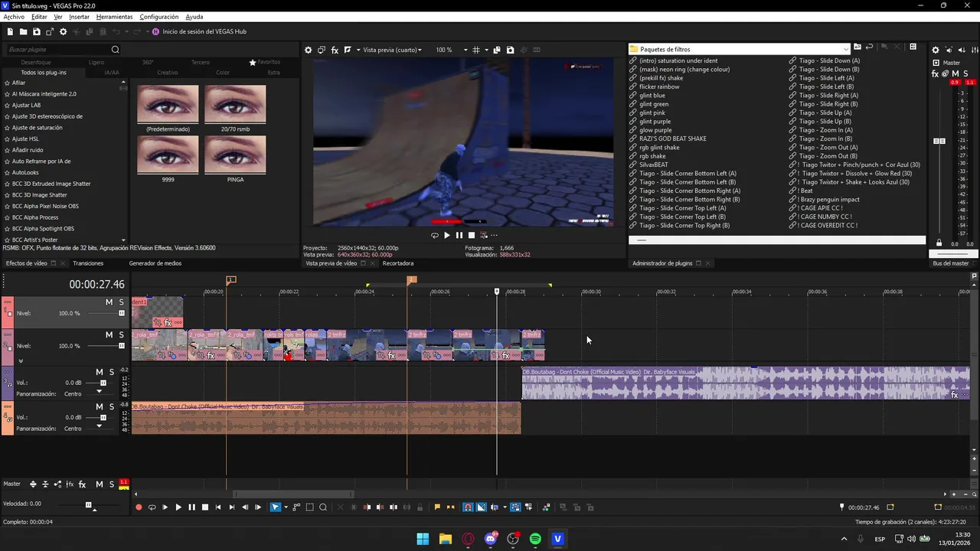Image resolution: width=980 pixels, height=551 pixels.
Task: Toggle the overlays grid icon in preview
Action: click(x=476, y=50)
